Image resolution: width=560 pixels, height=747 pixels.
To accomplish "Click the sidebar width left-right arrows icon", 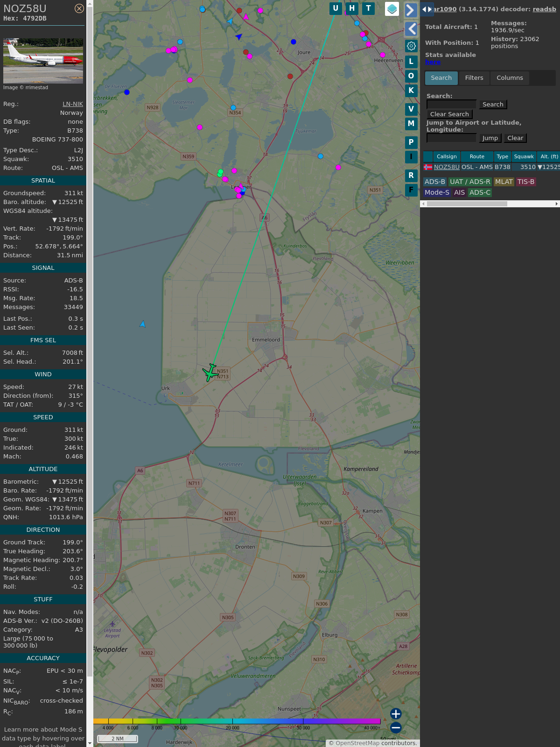I will point(427,9).
